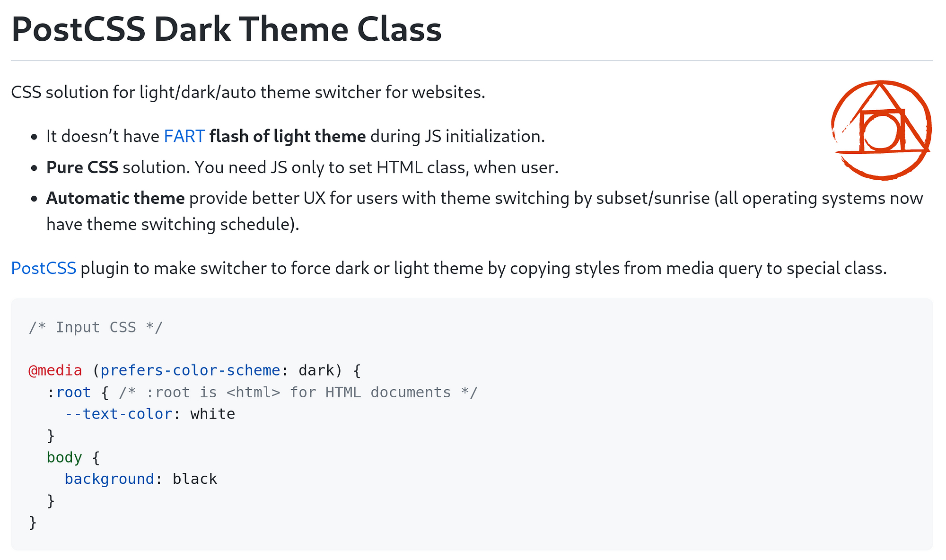Click the ':root' selector in code

point(69,393)
